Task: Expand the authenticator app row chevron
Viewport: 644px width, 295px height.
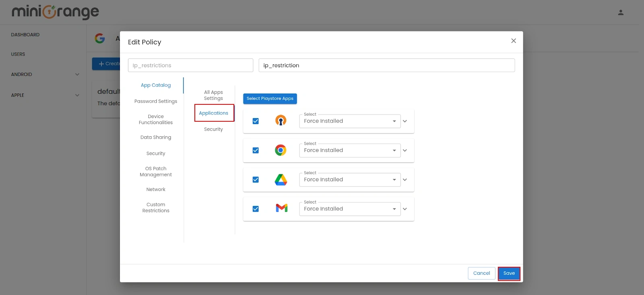Action: tap(405, 121)
